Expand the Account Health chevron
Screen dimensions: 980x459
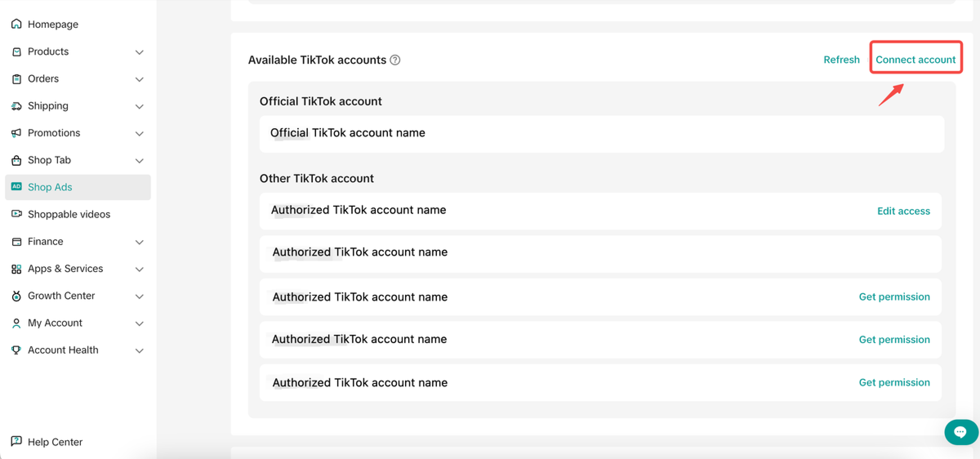[139, 351]
